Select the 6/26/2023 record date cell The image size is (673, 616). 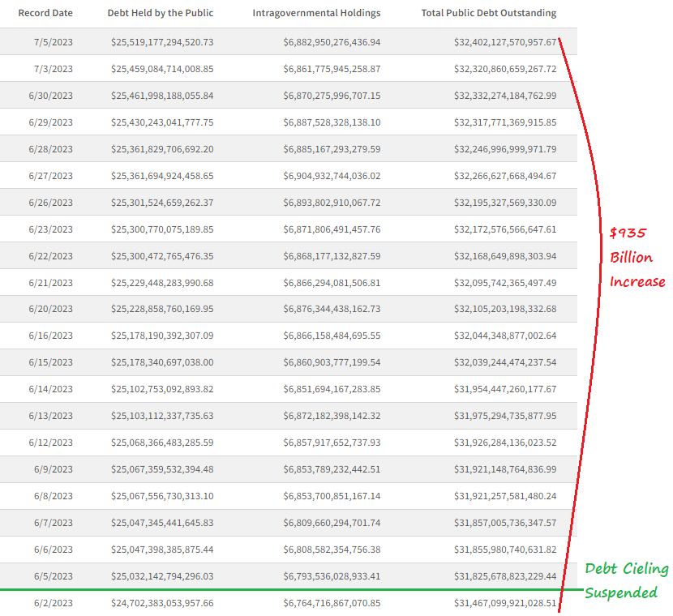point(50,203)
